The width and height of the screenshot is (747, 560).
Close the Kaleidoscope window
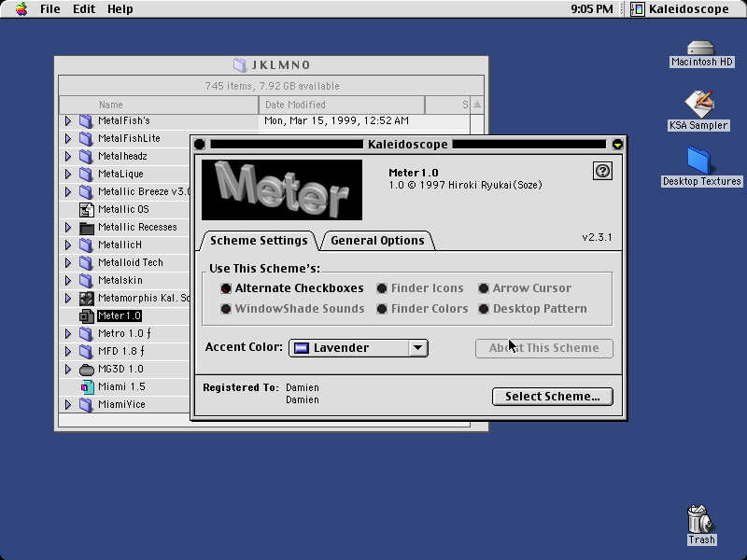200,145
